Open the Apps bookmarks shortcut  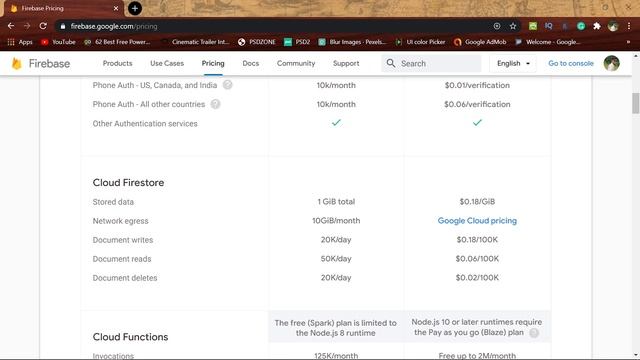20,42
